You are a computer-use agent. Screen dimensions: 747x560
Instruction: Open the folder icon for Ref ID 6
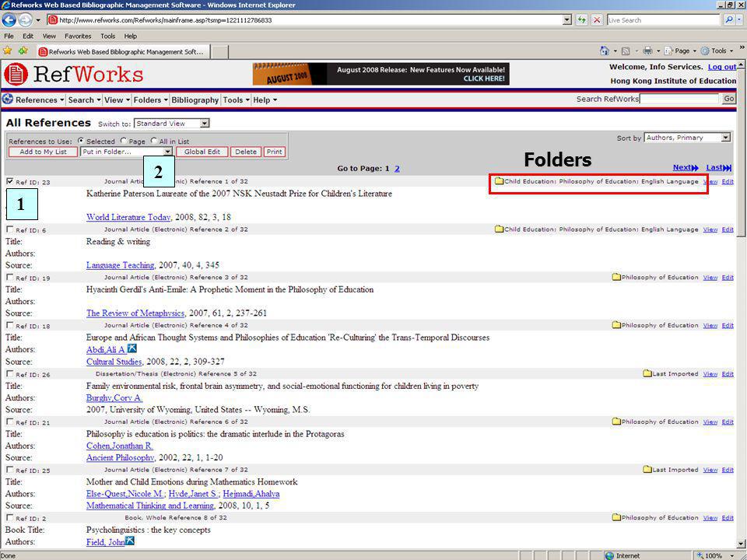pyautogui.click(x=499, y=229)
